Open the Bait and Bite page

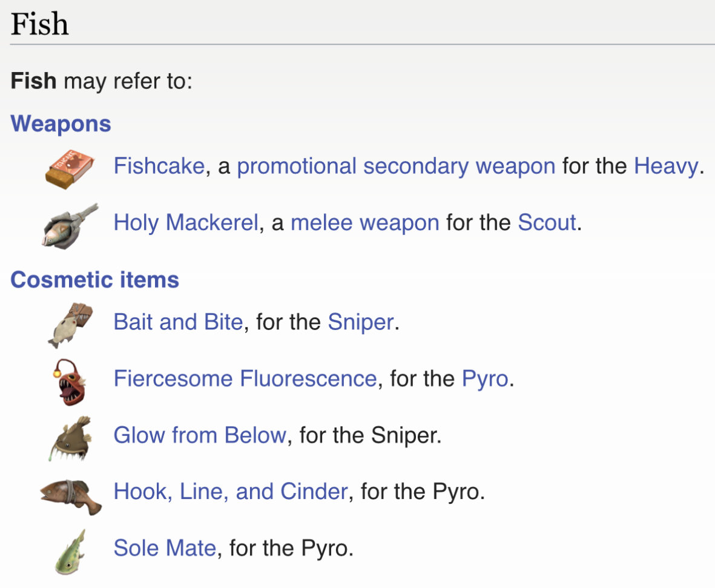(178, 322)
